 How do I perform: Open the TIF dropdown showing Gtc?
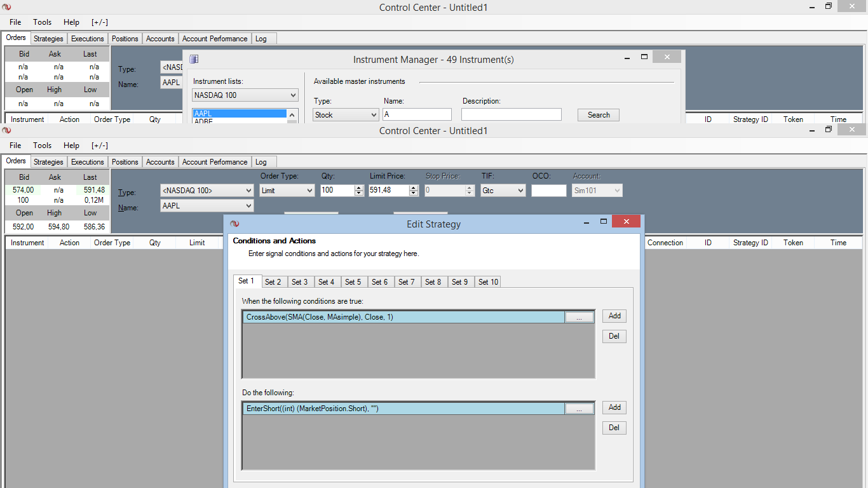pos(503,191)
